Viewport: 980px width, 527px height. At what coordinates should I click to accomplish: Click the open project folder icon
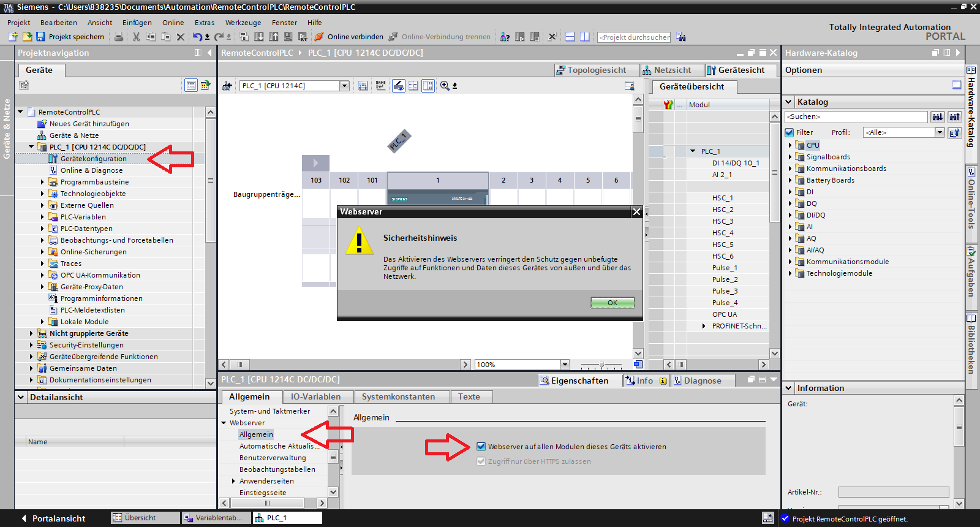(x=27, y=37)
